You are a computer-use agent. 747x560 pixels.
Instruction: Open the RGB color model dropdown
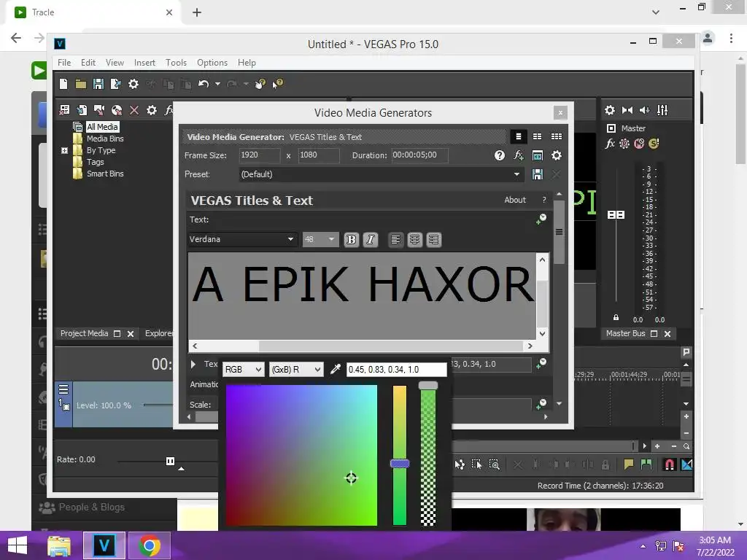(243, 370)
